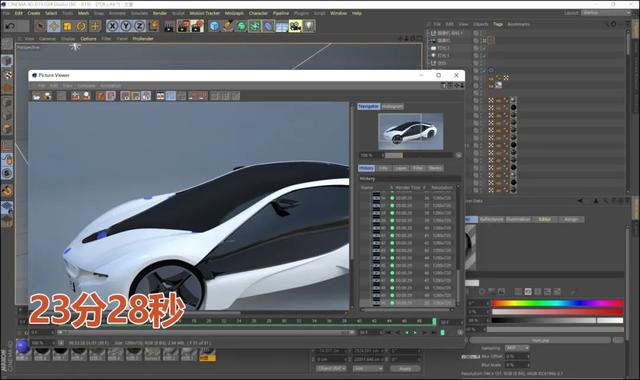This screenshot has height=380, width=640.
Task: Click play button in Picture Viewer timeline
Action: coord(415,333)
